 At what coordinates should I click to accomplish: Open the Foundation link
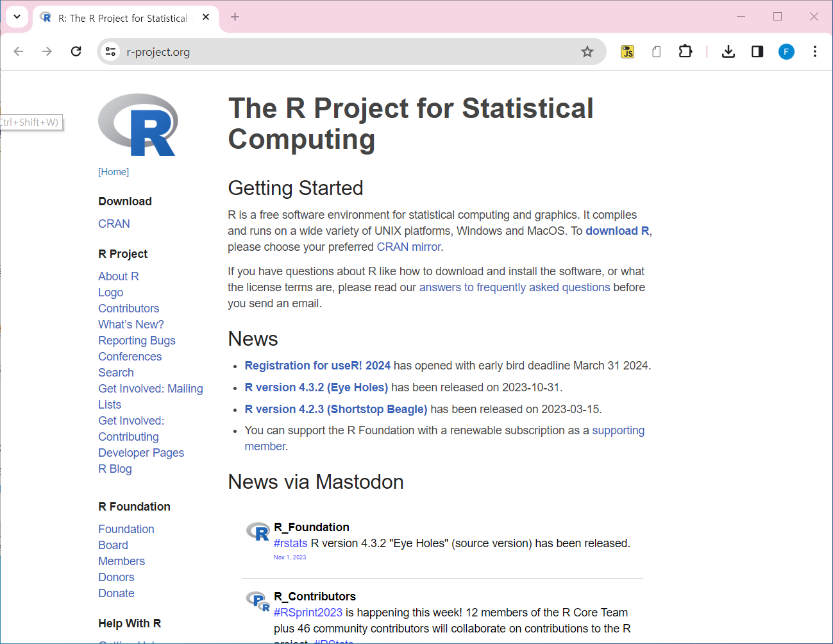click(126, 529)
